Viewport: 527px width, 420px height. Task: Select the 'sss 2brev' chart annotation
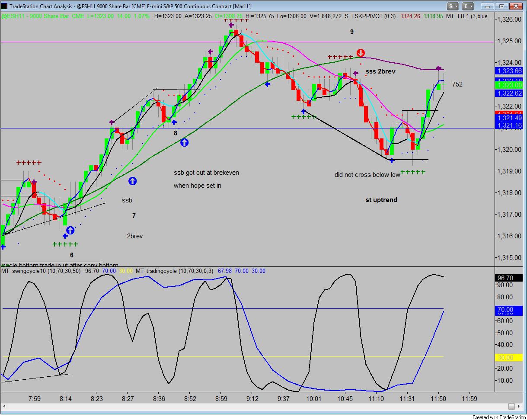[x=380, y=71]
